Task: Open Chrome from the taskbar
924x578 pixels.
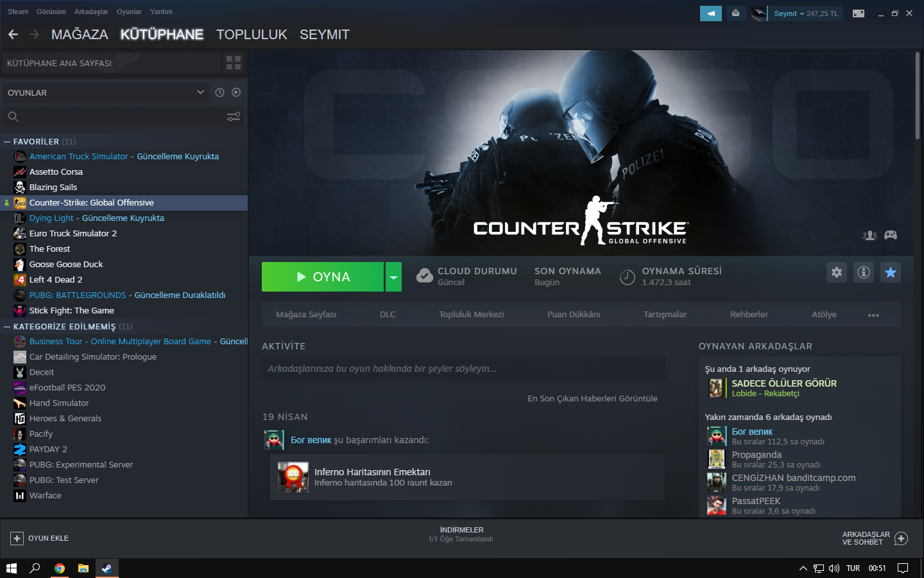Action: point(59,568)
